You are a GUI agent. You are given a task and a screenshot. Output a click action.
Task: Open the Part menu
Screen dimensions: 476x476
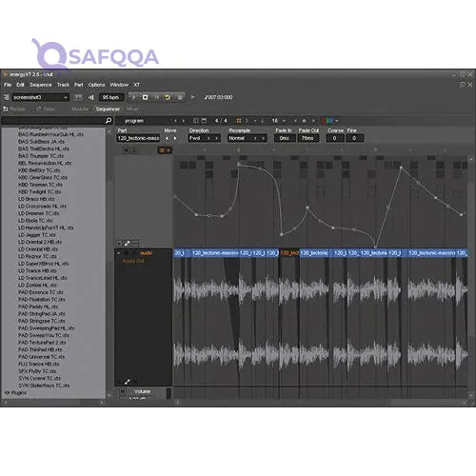(78, 85)
